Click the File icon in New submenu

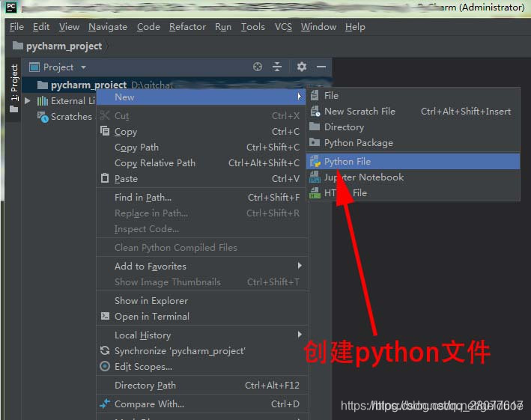pos(315,95)
